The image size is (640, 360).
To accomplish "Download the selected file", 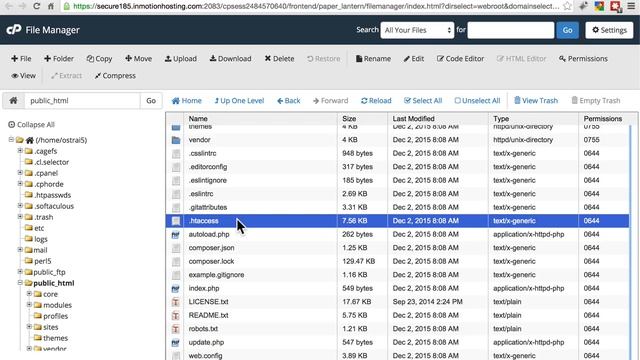I will coord(230,59).
